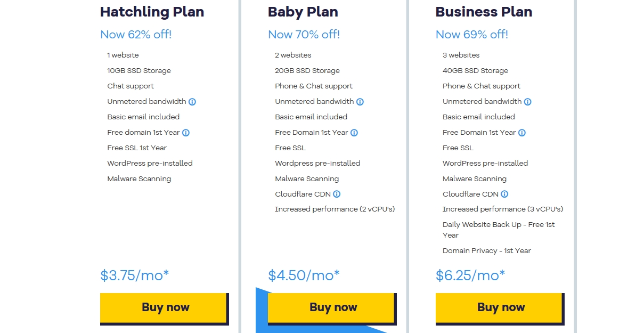Viewport: 644px width, 333px height.
Task: Click the Business Plan heading
Action: tap(484, 12)
